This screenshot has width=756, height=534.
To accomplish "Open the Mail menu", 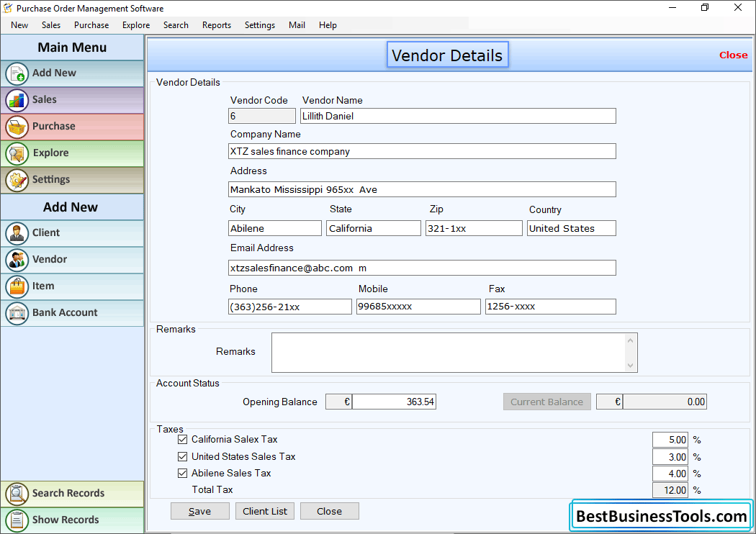I will [x=297, y=24].
